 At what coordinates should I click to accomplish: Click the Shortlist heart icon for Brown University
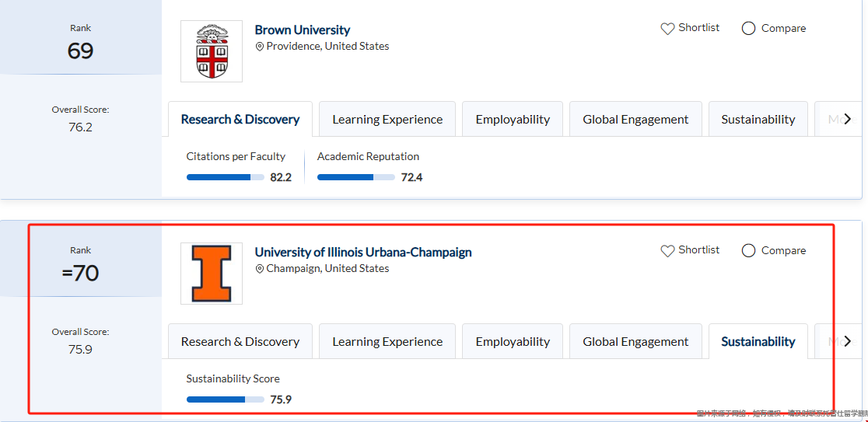coord(667,29)
